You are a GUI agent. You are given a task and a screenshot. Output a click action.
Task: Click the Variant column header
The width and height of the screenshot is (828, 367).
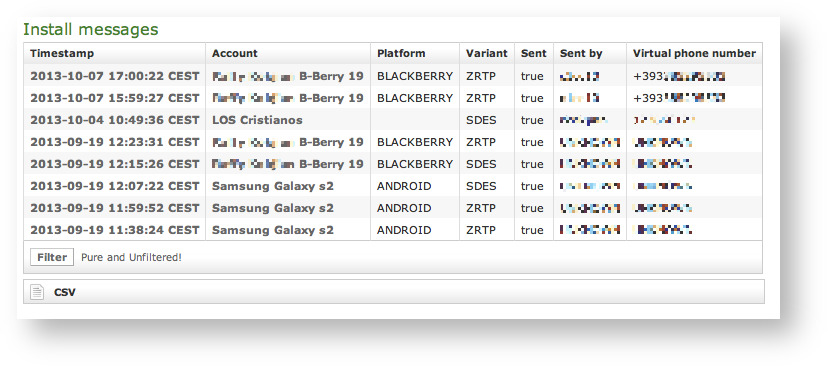pos(486,53)
